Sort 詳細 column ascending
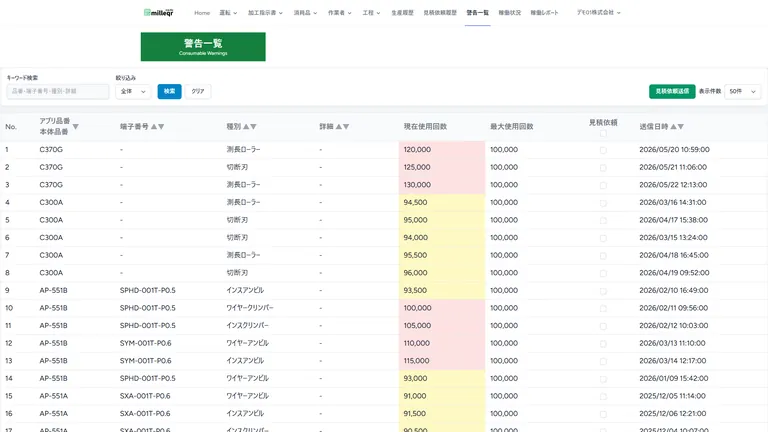This screenshot has height=432, width=768. coord(338,126)
